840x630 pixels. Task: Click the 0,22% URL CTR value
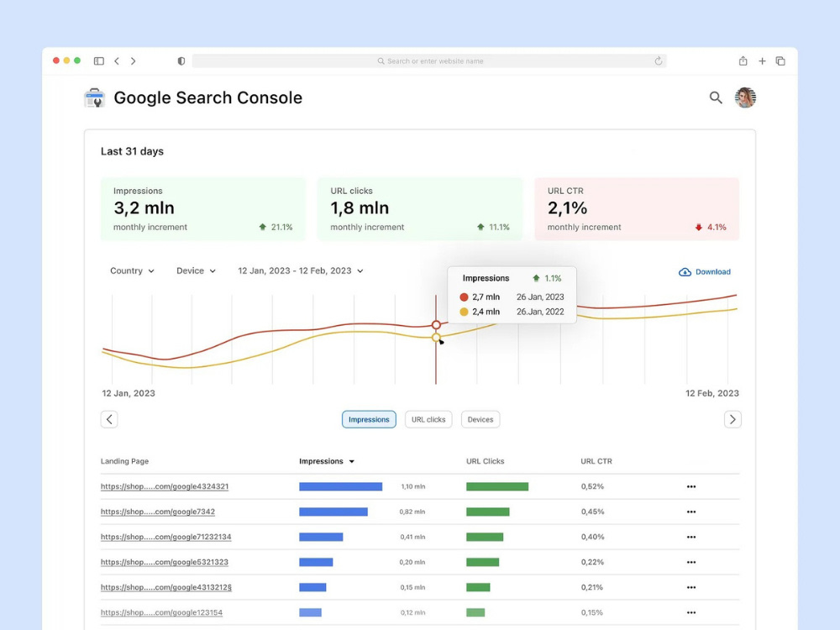(x=592, y=562)
